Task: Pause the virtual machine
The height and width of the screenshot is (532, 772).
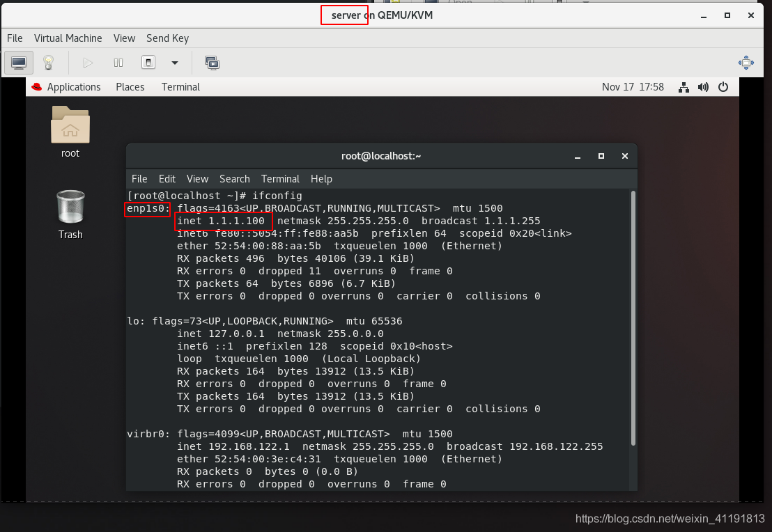Action: tap(118, 63)
